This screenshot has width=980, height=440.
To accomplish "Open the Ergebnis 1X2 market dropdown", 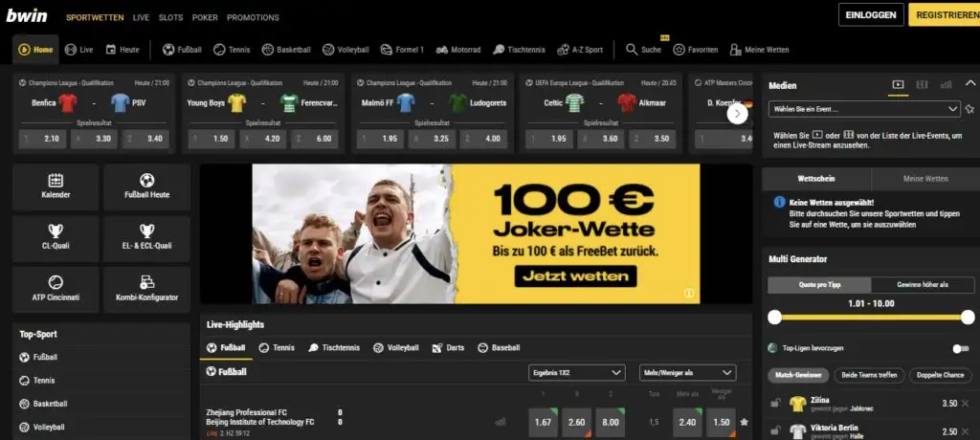I will click(576, 372).
